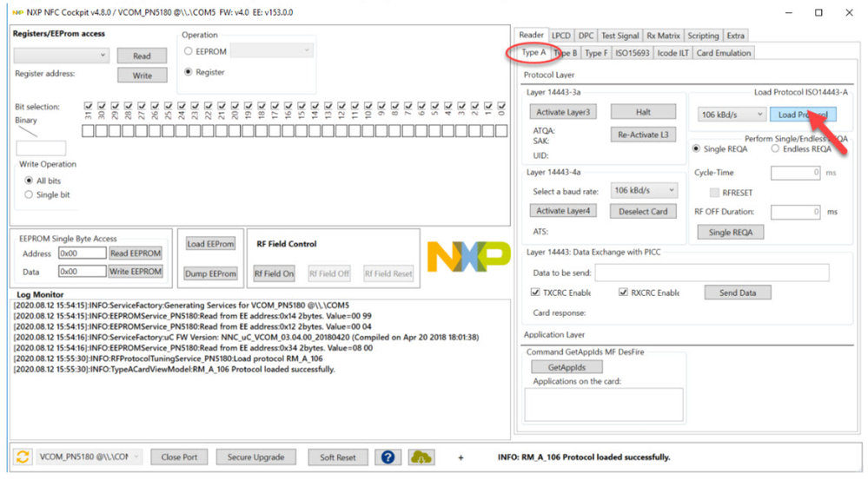Click the NXP app icon in the title bar

point(17,12)
